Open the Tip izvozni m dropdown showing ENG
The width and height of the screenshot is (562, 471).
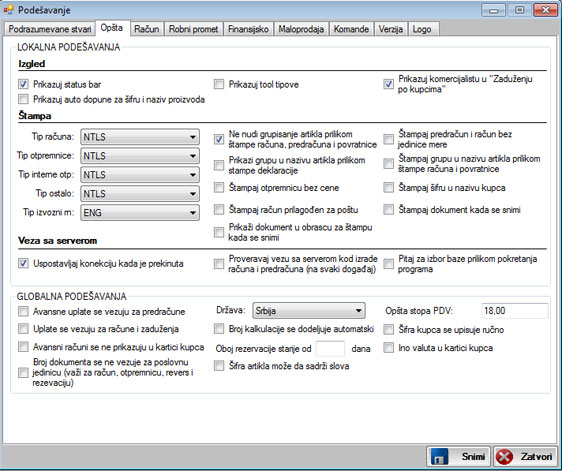140,213
